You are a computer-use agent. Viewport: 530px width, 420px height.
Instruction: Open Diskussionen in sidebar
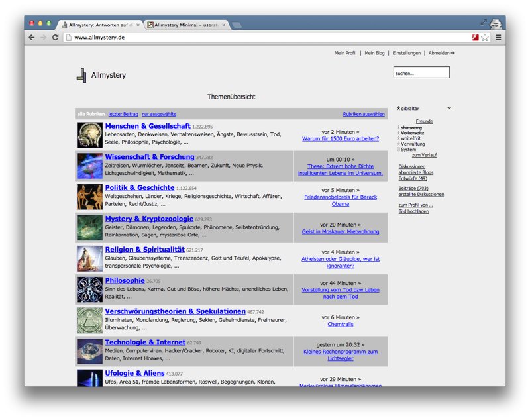411,166
